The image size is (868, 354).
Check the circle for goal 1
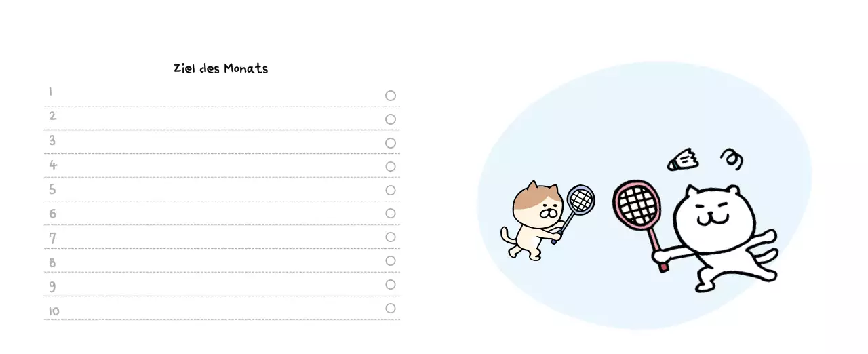[391, 96]
